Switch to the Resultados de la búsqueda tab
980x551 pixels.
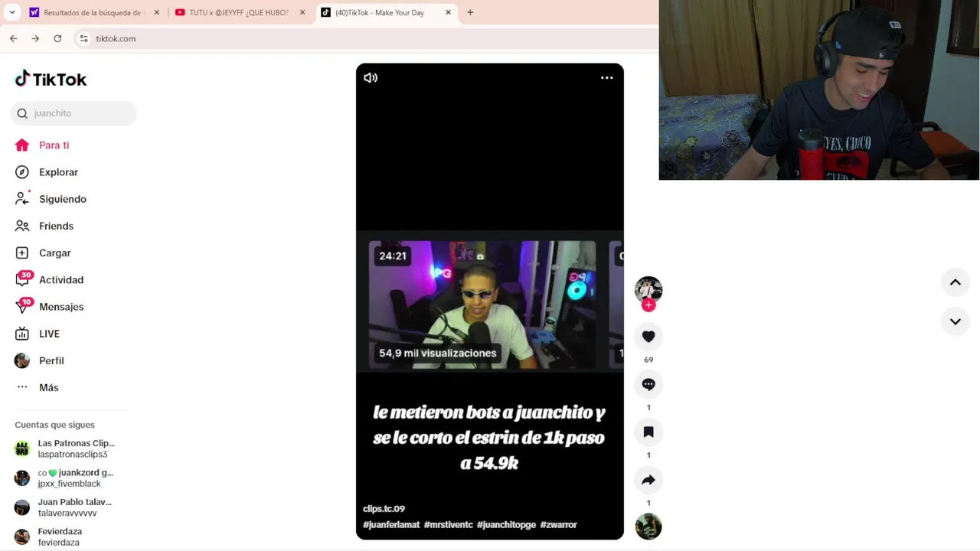pos(95,12)
